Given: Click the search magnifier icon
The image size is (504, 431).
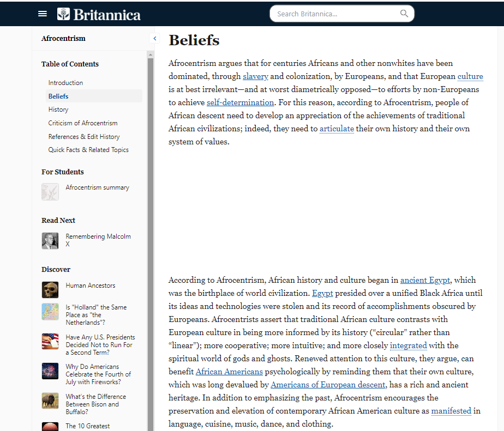Looking at the screenshot, I should click(x=404, y=14).
